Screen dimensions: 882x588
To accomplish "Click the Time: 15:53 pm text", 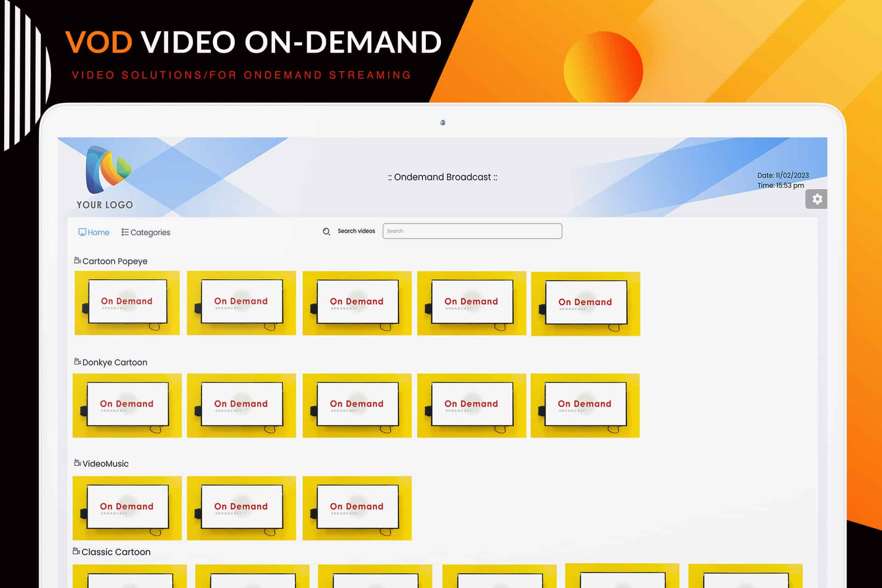I will [780, 185].
